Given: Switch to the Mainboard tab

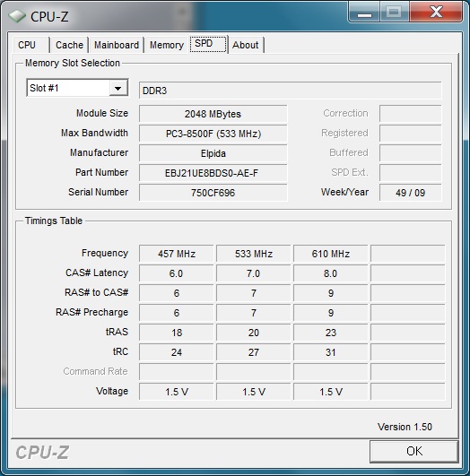Looking at the screenshot, I should point(117,45).
